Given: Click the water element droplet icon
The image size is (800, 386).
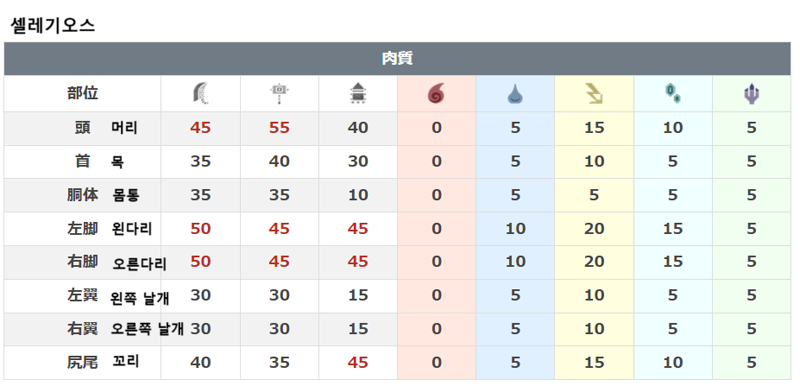Looking at the screenshot, I should pyautogui.click(x=515, y=94).
